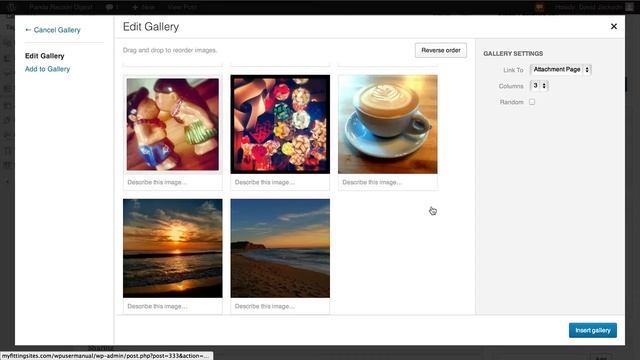Enable the Random checkbox
640x360 pixels.
[x=532, y=102]
